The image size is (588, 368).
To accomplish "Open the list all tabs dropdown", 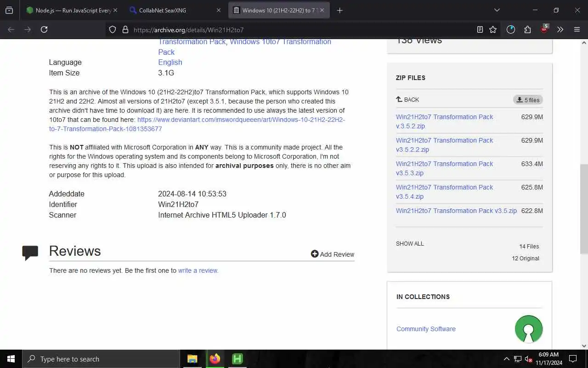I will (497, 10).
